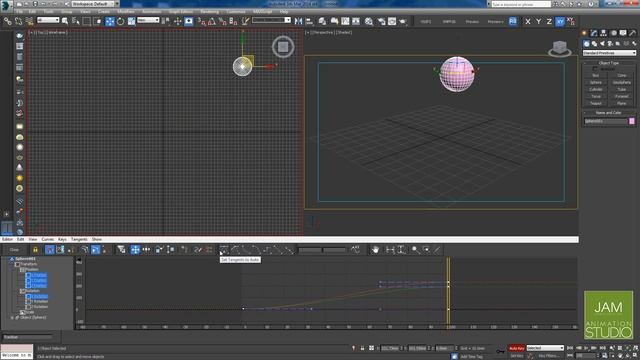640x360 pixels.
Task: Select the Cameras category icon
Action: pyautogui.click(x=610, y=44)
